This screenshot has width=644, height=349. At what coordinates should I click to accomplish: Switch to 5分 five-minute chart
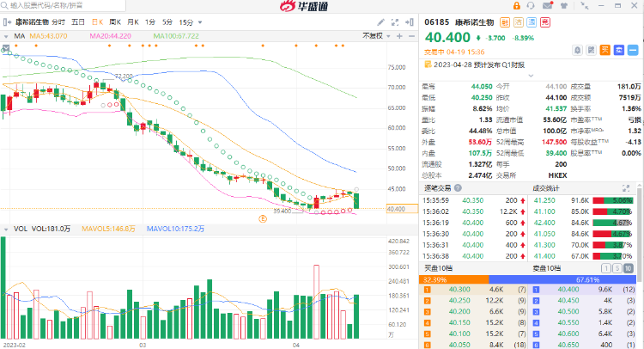point(167,22)
